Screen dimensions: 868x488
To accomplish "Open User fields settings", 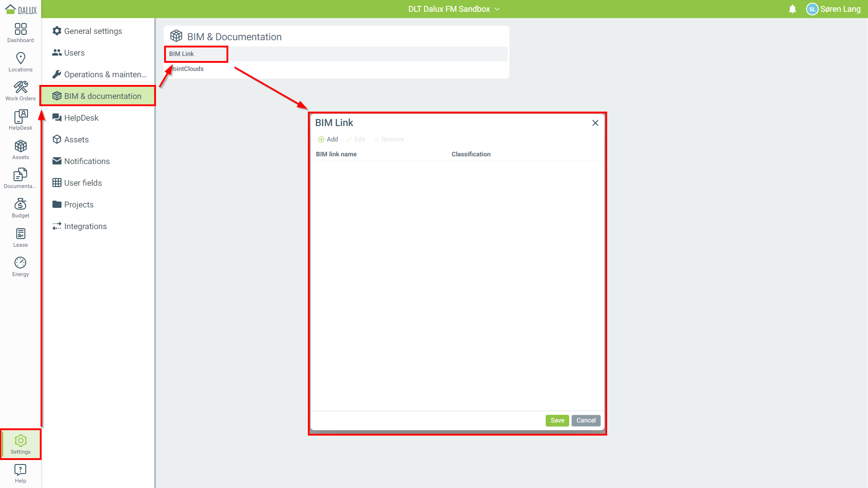I will pos(83,183).
